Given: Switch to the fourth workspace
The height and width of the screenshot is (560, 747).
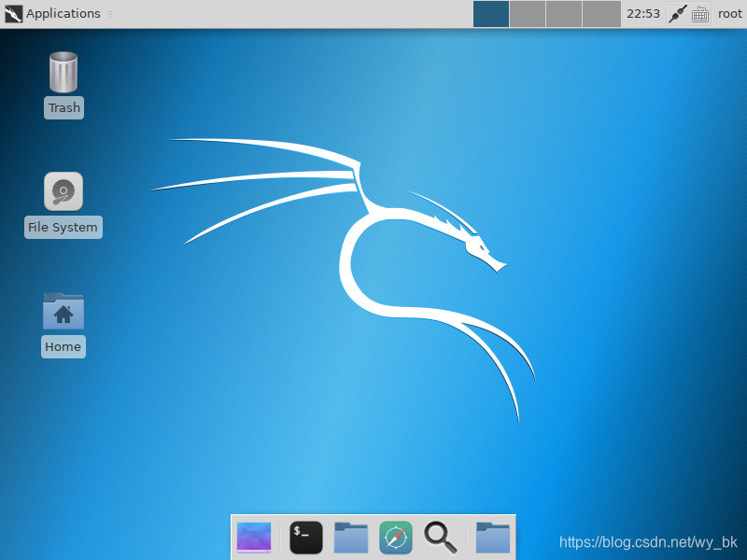Looking at the screenshot, I should click(601, 14).
